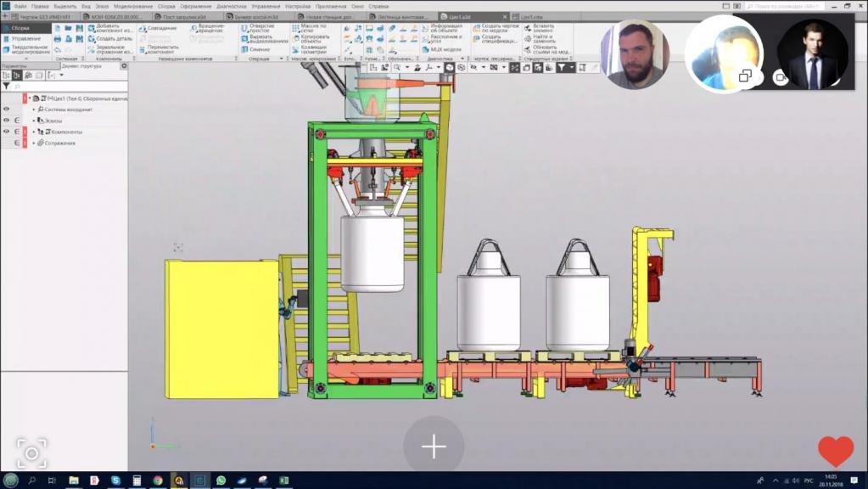Open the tree panel settings gear

click(x=123, y=66)
